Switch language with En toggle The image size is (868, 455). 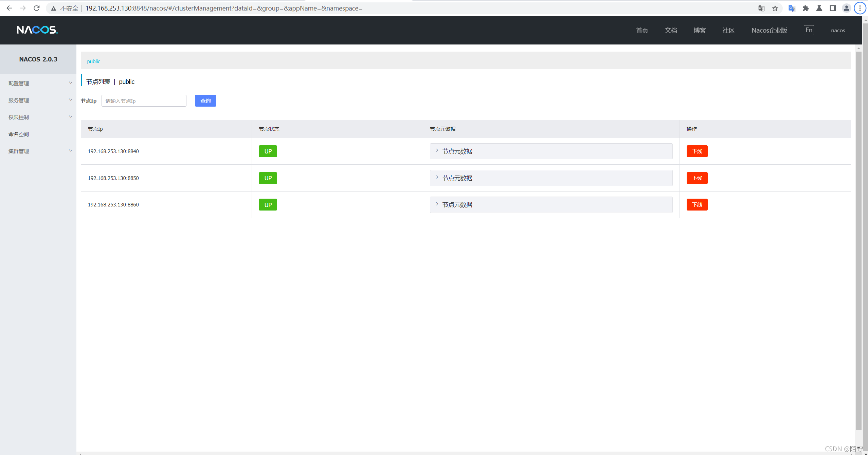pyautogui.click(x=809, y=30)
